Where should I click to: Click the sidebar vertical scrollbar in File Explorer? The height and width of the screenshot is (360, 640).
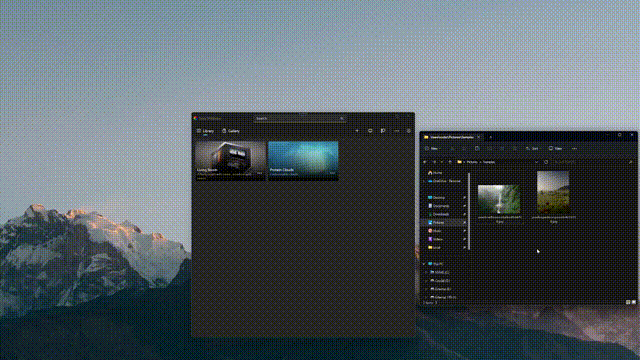point(469,211)
